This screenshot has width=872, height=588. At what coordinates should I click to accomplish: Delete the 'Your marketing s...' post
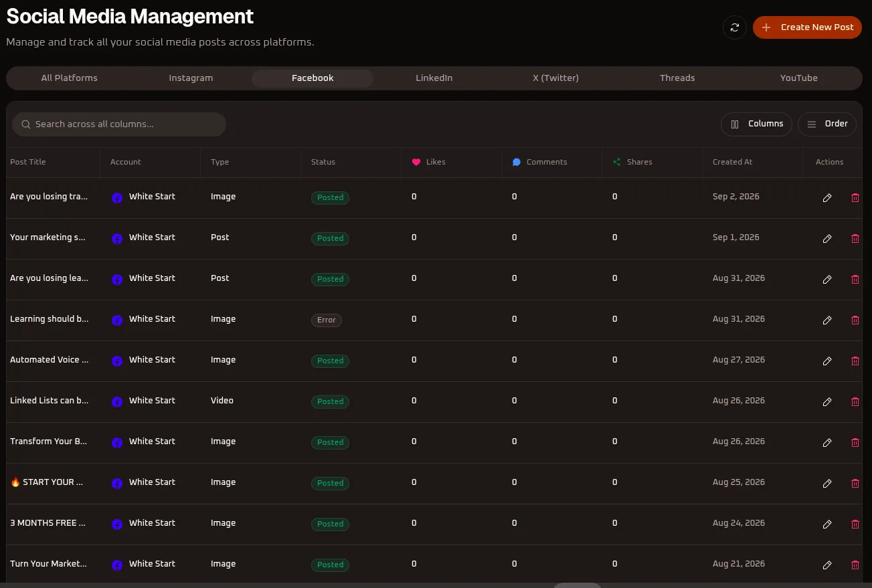(x=855, y=239)
